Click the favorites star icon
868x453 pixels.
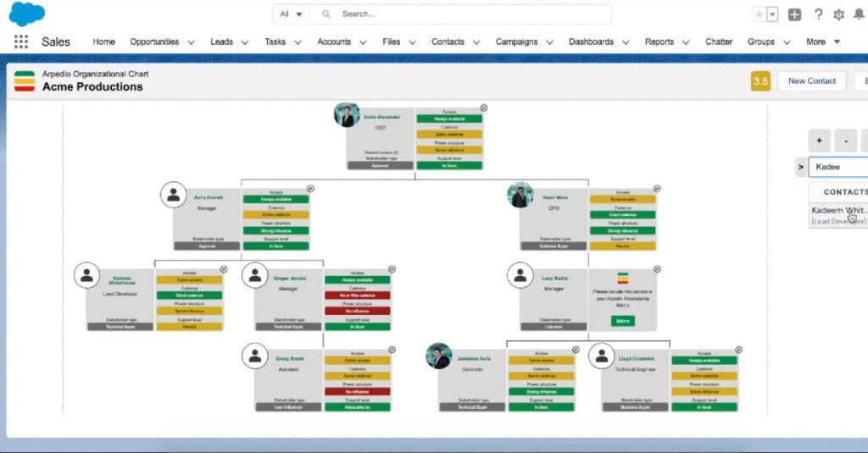click(759, 14)
